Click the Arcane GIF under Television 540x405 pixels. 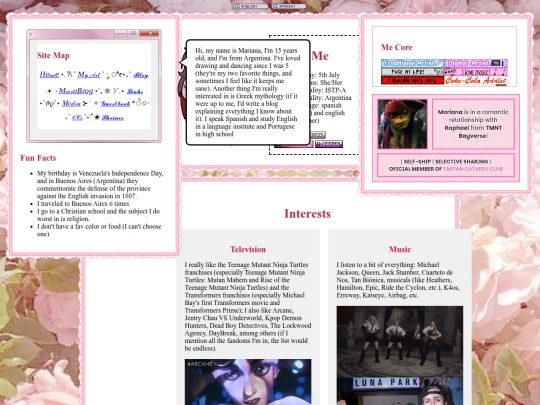tap(248, 382)
